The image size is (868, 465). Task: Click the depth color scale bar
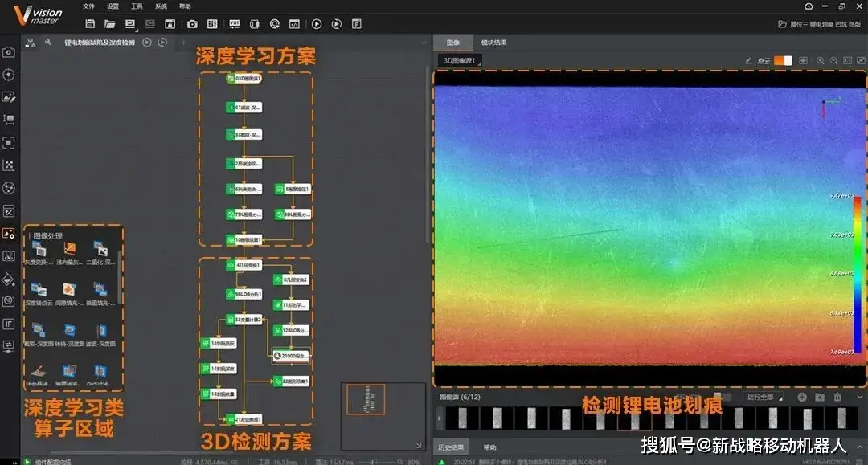click(x=858, y=274)
